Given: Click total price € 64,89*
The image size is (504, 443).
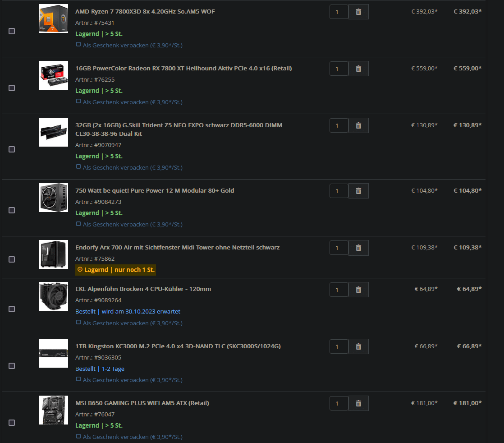Looking at the screenshot, I should click(x=469, y=289).
